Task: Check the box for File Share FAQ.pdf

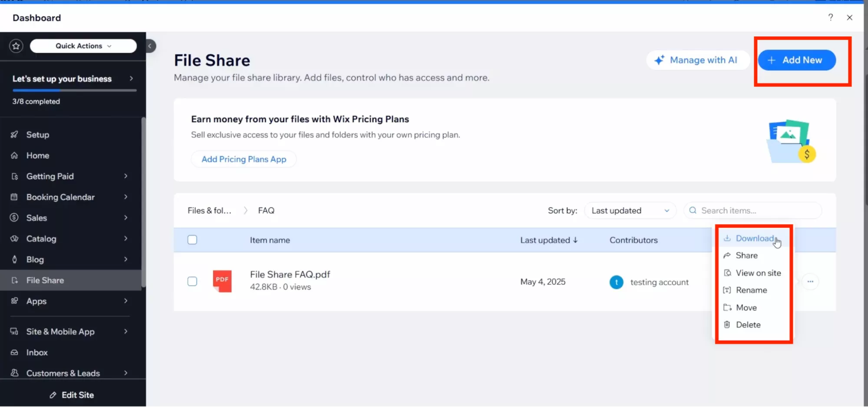Action: coord(192,281)
